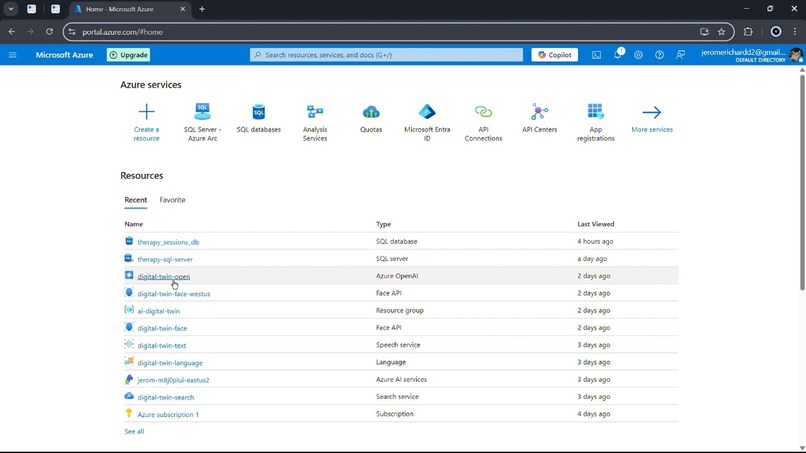Open notifications bell icon
This screenshot has width=806, height=453.
[618, 55]
